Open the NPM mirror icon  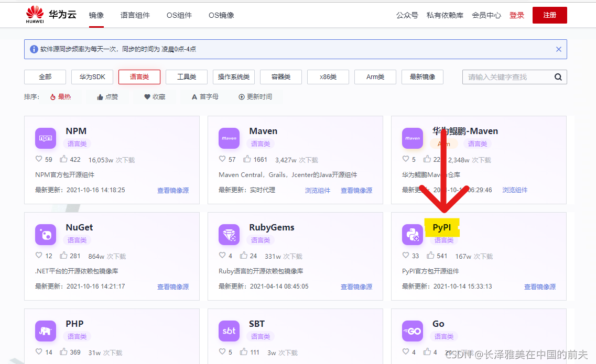pyautogui.click(x=46, y=138)
